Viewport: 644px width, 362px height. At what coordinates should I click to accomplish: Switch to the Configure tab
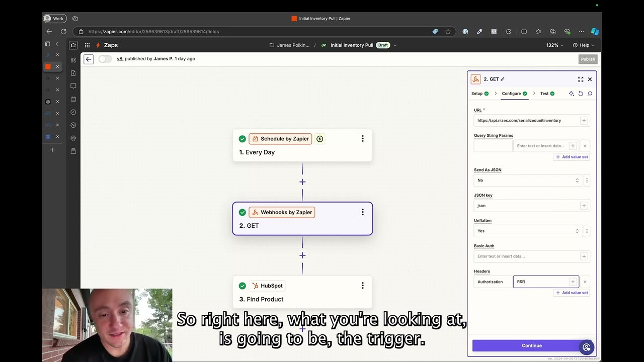click(514, 94)
